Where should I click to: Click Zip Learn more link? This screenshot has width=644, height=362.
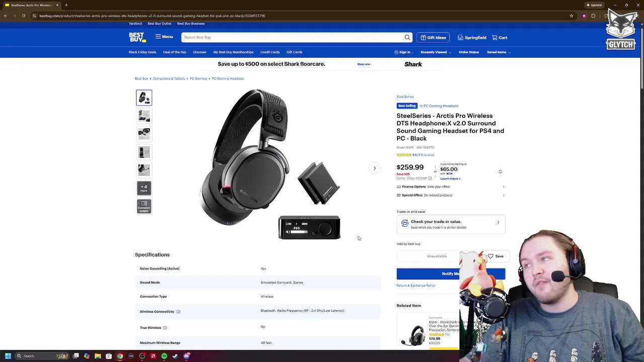pyautogui.click(x=450, y=179)
